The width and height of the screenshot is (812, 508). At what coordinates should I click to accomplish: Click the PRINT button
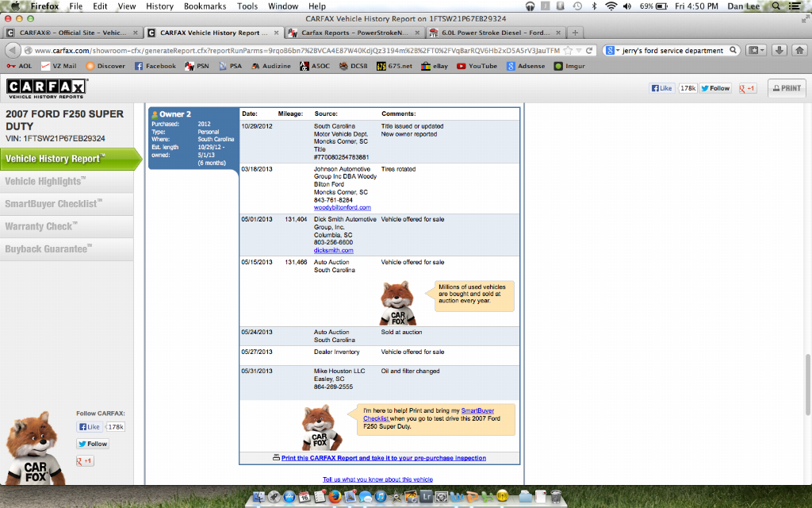pos(787,88)
